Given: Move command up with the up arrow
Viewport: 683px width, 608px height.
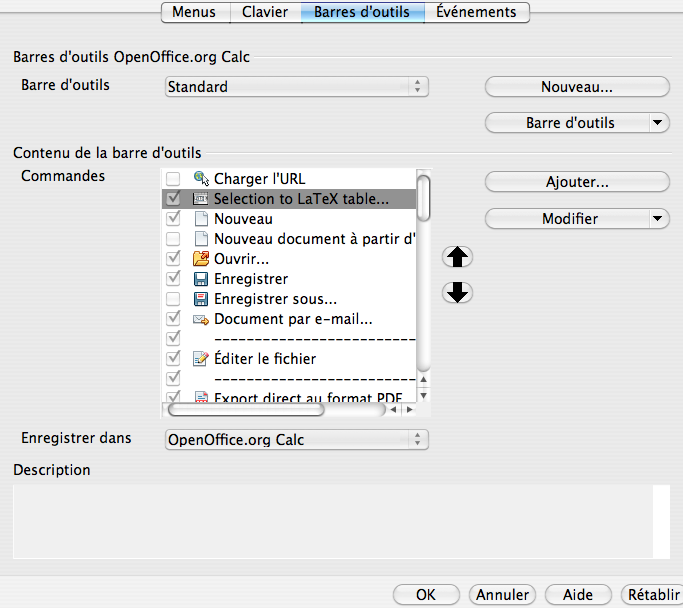Looking at the screenshot, I should (457, 257).
